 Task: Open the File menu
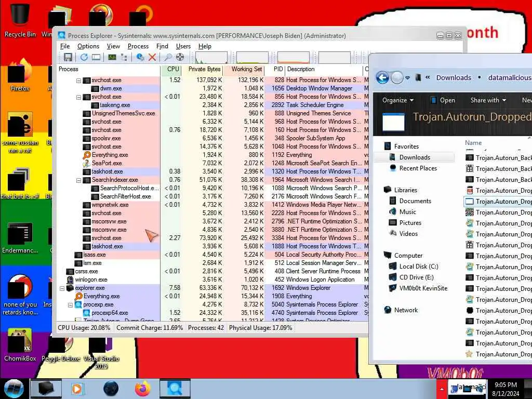point(65,46)
